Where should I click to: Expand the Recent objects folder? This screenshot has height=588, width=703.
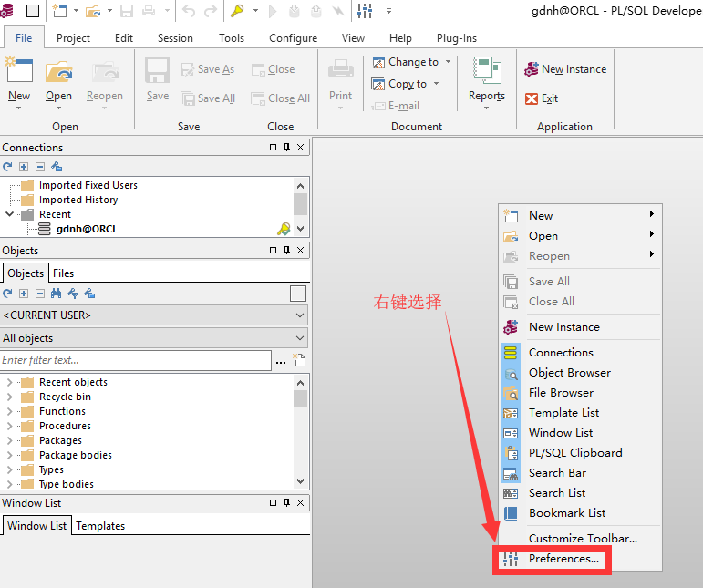point(9,382)
